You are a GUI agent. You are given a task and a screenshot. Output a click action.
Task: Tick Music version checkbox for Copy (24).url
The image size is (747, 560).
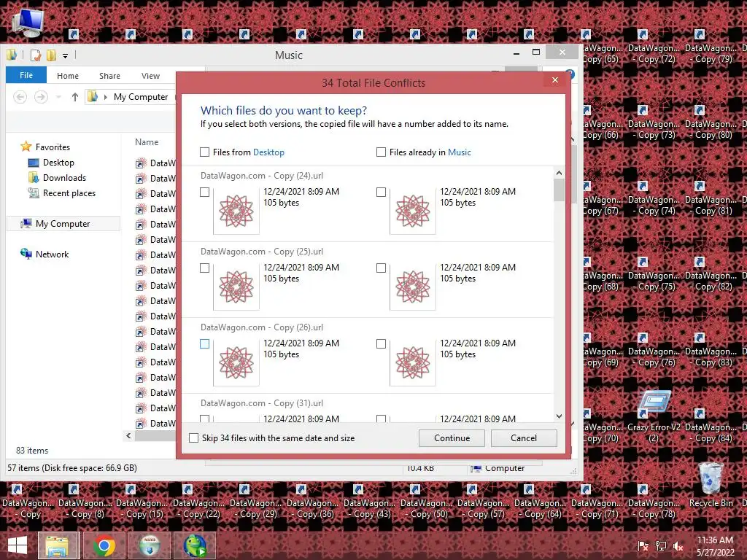click(x=381, y=192)
